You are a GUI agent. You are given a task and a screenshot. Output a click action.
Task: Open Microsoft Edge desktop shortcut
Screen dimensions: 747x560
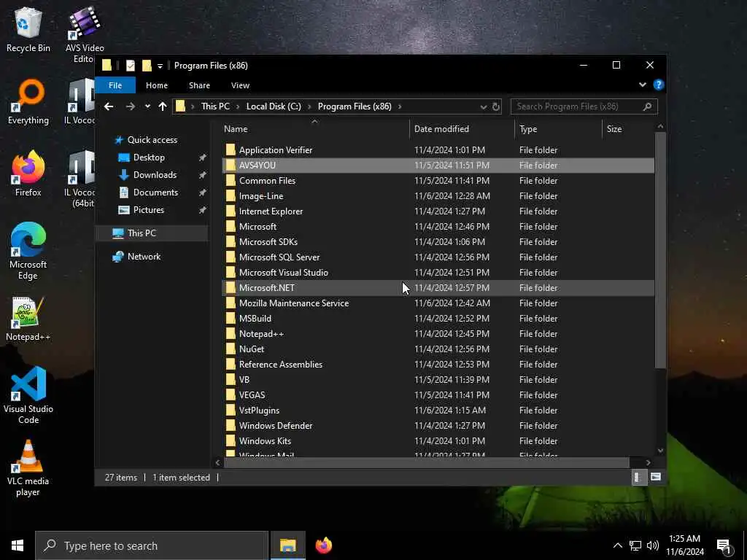click(28, 252)
